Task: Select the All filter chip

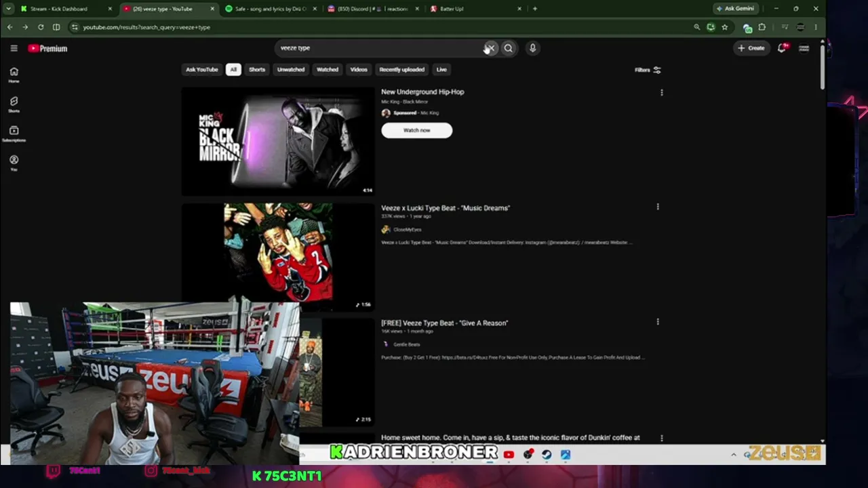Action: point(233,69)
